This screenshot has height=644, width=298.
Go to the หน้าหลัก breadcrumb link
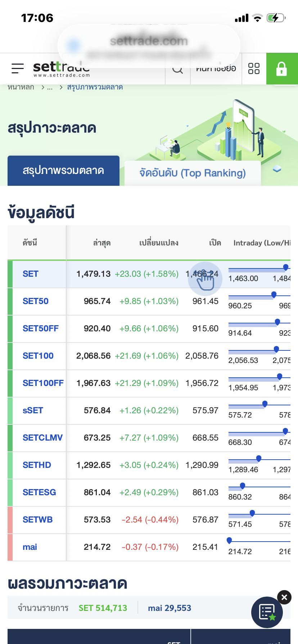[x=21, y=87]
